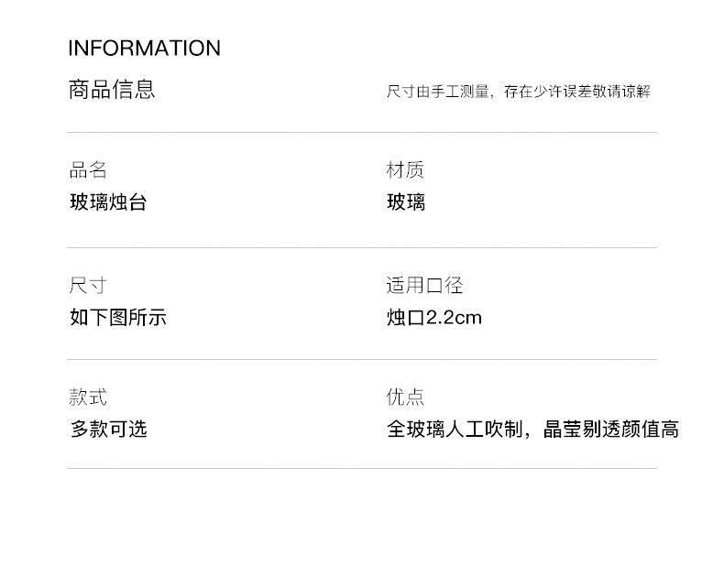Click the divider between 品名 and 尺寸 rows
The image size is (724, 588).
tap(362, 248)
